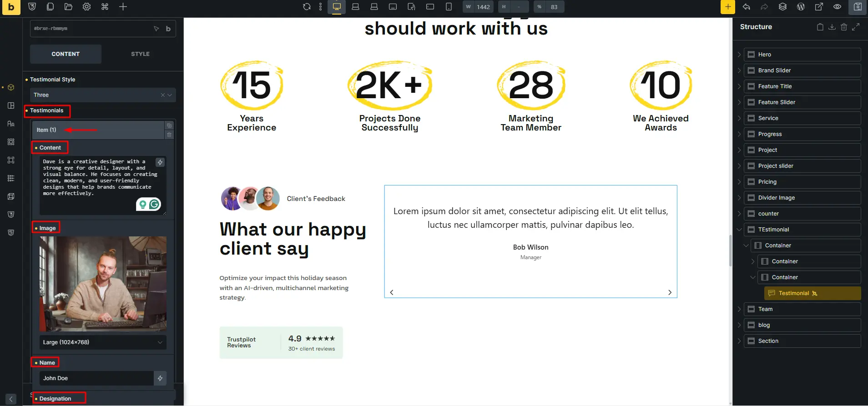This screenshot has width=868, height=406.
Task: Click the Item (1) testimonial row
Action: coord(98,130)
